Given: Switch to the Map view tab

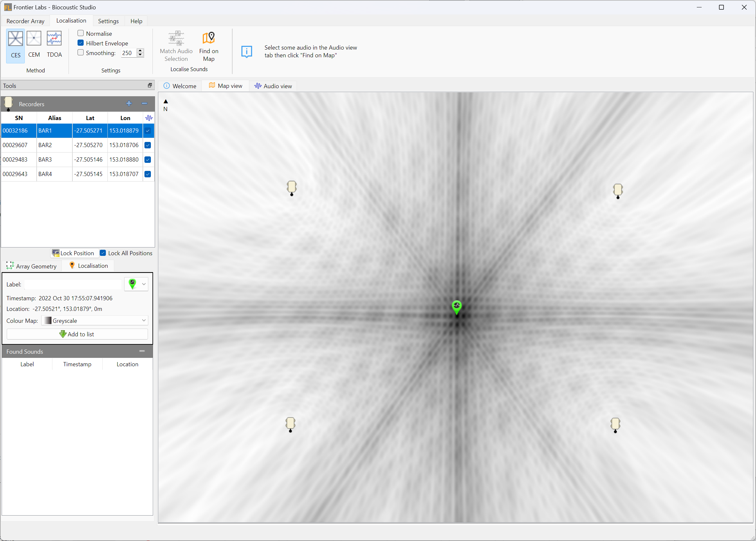Looking at the screenshot, I should tap(226, 86).
